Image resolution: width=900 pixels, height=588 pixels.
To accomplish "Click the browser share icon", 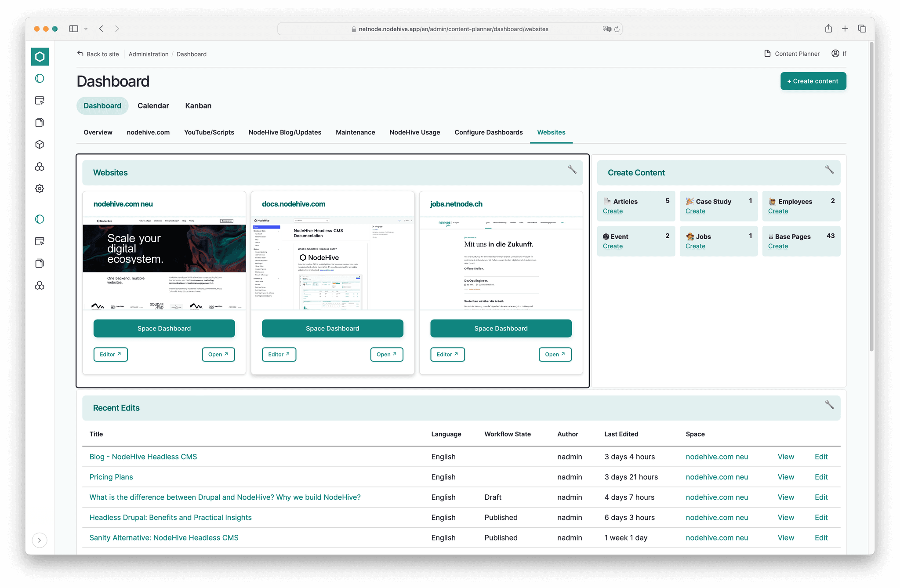I will 828,29.
